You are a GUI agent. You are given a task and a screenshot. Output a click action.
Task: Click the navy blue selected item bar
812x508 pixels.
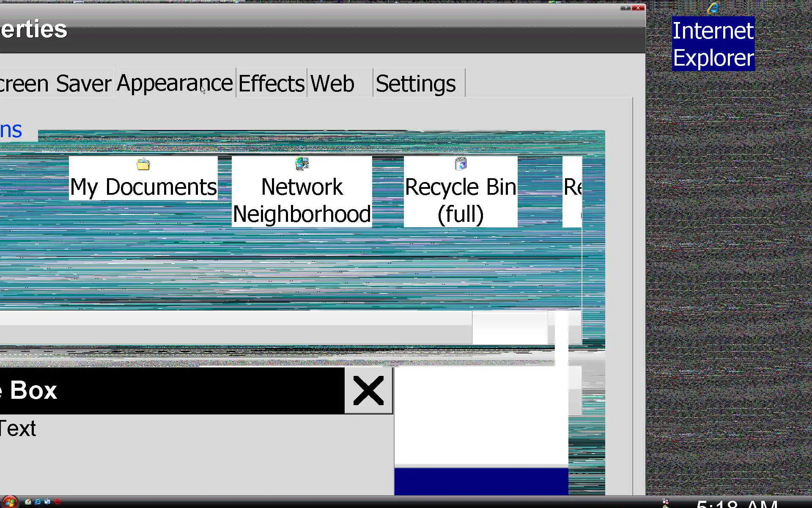(481, 481)
